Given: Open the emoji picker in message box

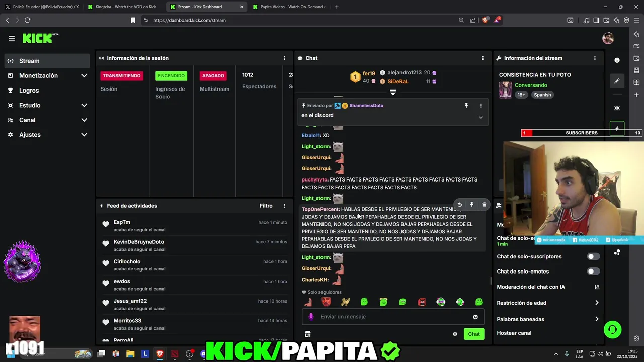Looking at the screenshot, I should point(475,317).
